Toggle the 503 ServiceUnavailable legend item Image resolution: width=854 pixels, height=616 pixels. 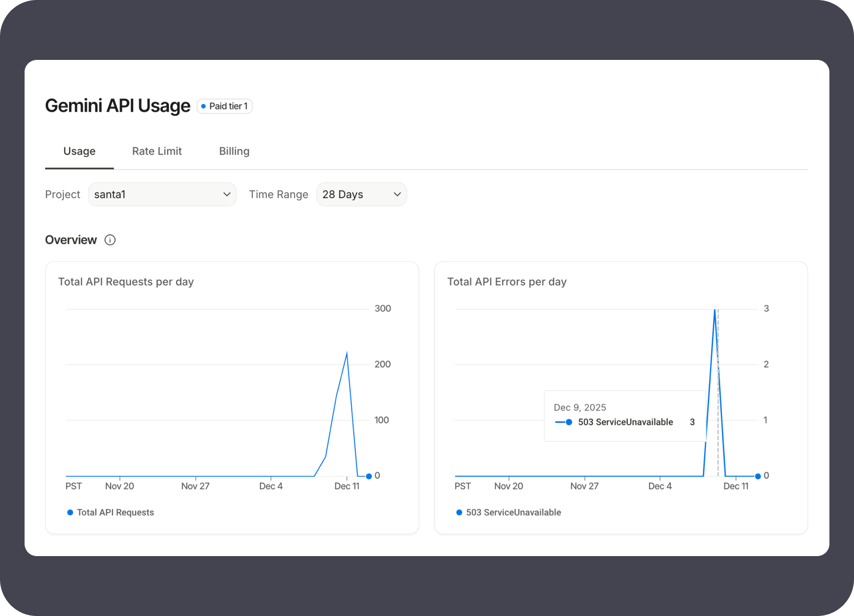click(509, 513)
